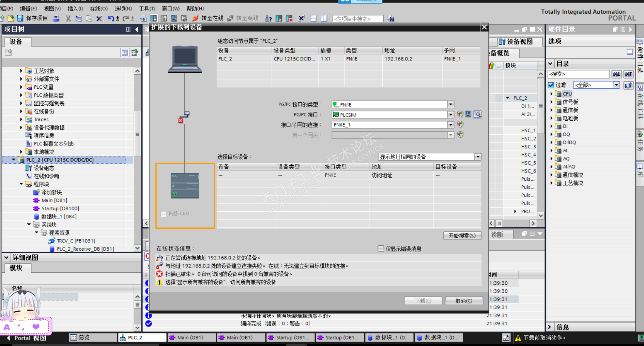Click the search-up icon in hardware catalog

coord(628,74)
